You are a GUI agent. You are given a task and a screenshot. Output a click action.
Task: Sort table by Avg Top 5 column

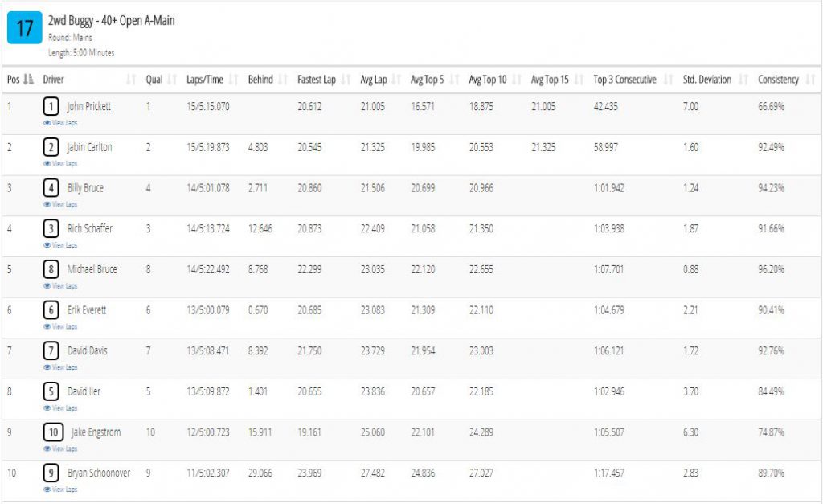[x=455, y=80]
